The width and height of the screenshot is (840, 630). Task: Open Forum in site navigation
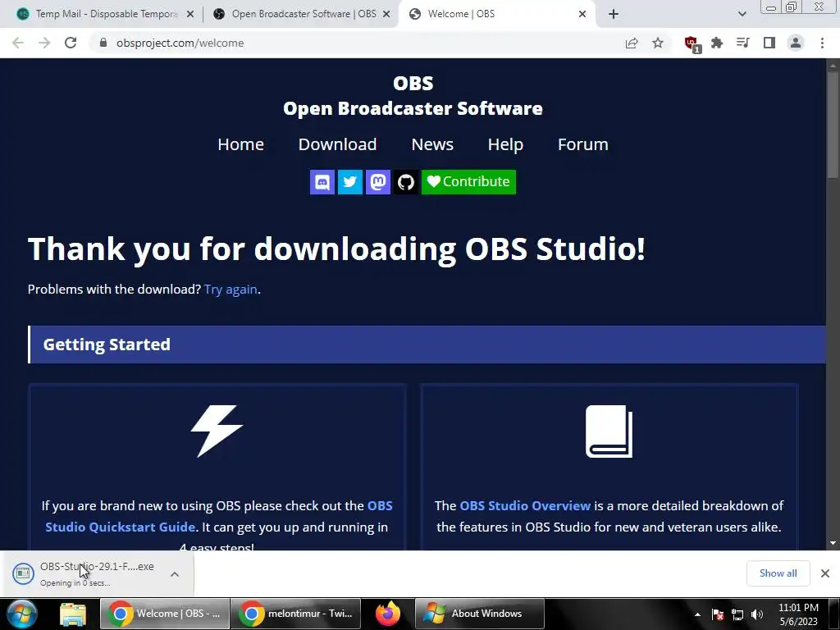click(583, 144)
